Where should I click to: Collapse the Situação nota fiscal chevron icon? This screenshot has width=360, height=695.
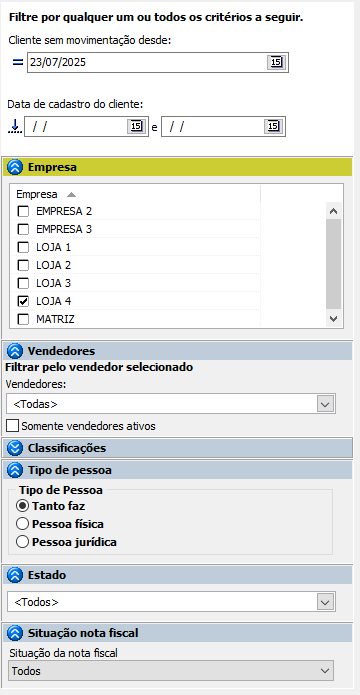pyautogui.click(x=15, y=633)
